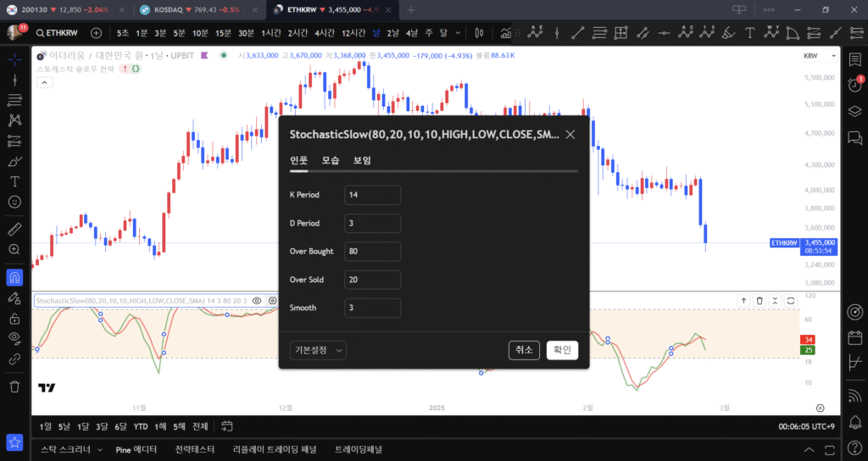Open the object tree layers panel
868x461 pixels.
tap(854, 111)
